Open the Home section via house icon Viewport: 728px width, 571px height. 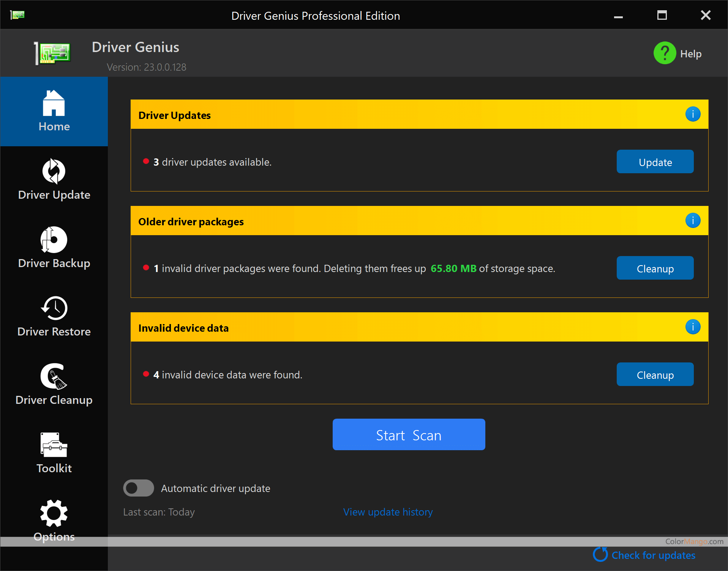[x=54, y=103]
